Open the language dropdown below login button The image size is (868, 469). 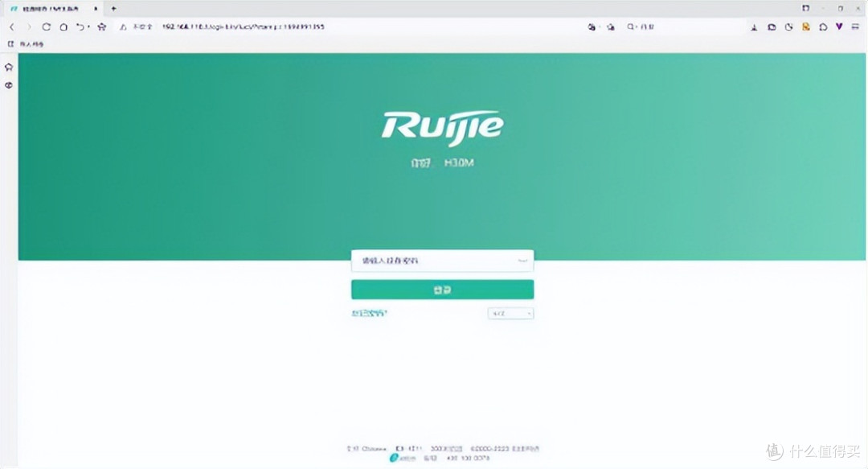pyautogui.click(x=510, y=313)
